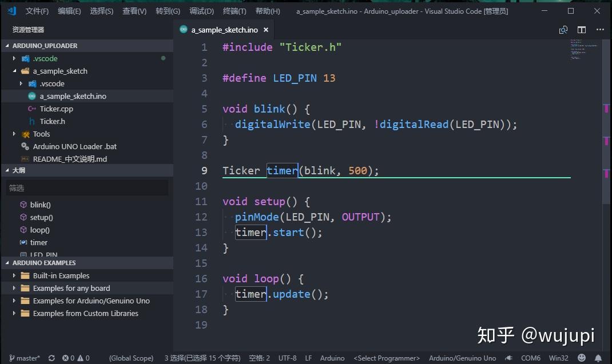Select the Arduino/Genuino Uno board item
612x364 pixels.
462,358
